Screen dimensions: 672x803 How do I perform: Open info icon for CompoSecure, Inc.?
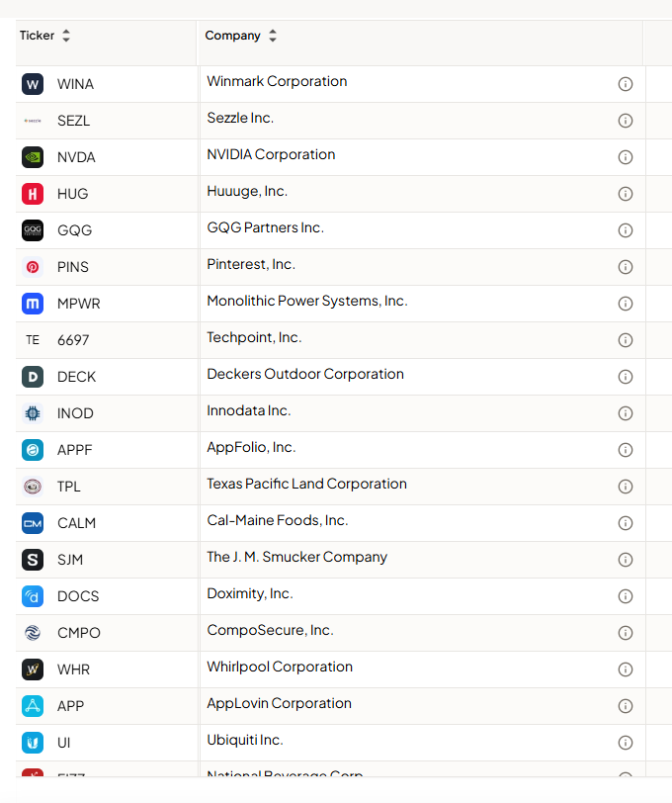(626, 633)
